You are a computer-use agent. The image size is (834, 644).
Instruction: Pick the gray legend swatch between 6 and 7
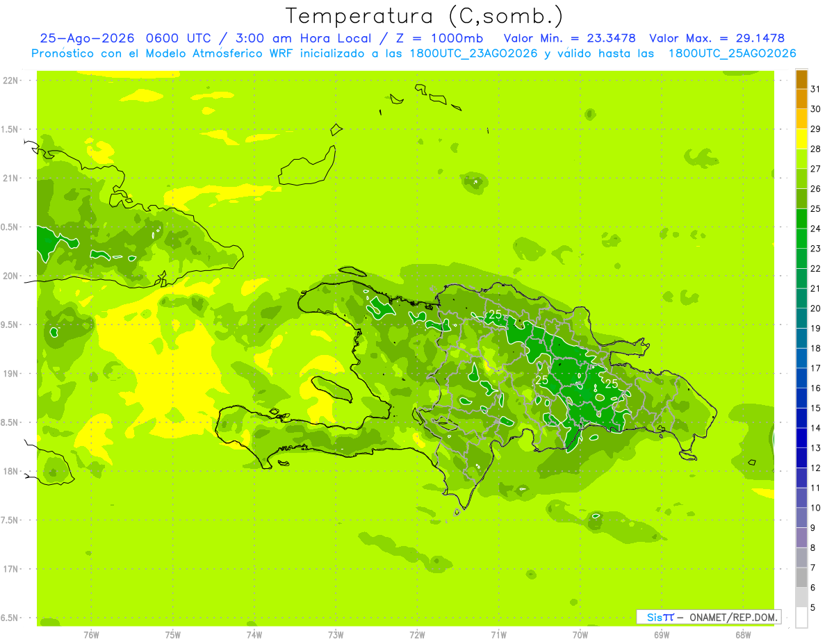click(x=802, y=578)
